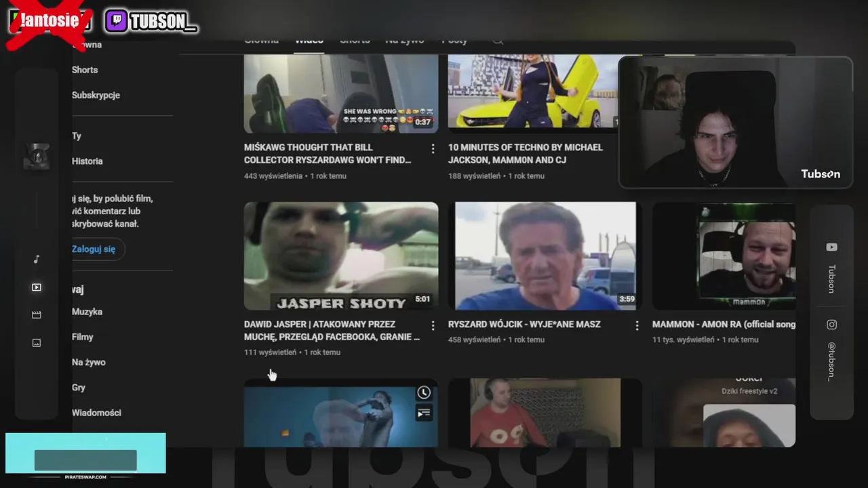
Task: Click the PIRATESWAP.COM banner
Action: [85, 457]
